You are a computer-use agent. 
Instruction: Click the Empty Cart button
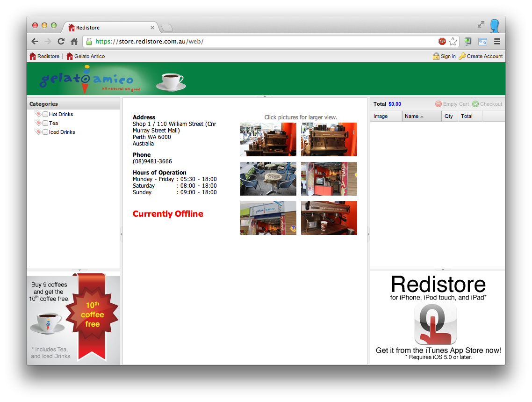coord(452,104)
